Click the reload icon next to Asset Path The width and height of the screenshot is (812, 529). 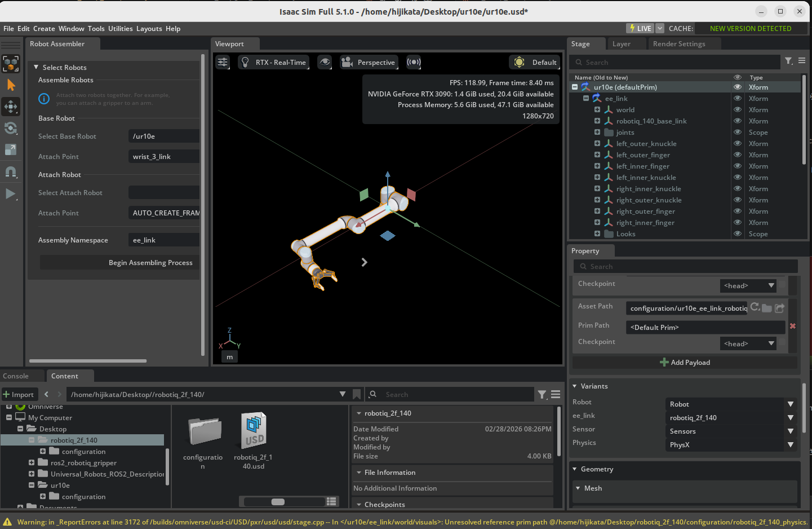pyautogui.click(x=755, y=307)
